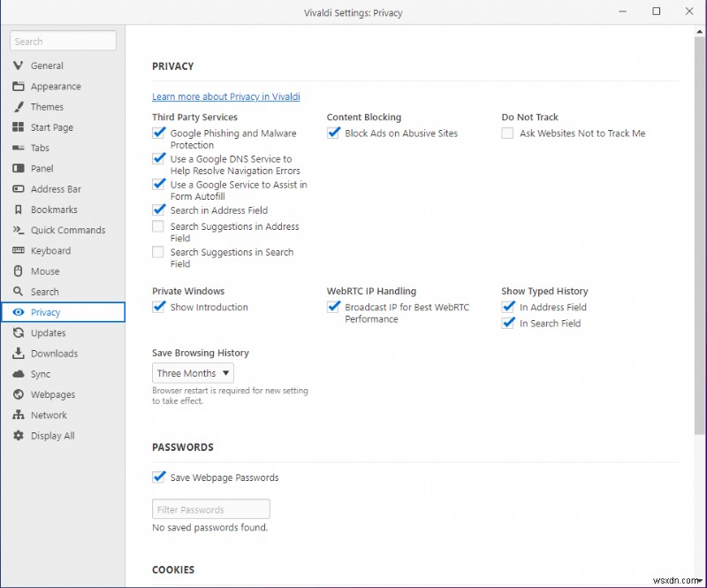The height and width of the screenshot is (588, 707).
Task: Click inside the Filter Passwords field
Action: pos(210,508)
